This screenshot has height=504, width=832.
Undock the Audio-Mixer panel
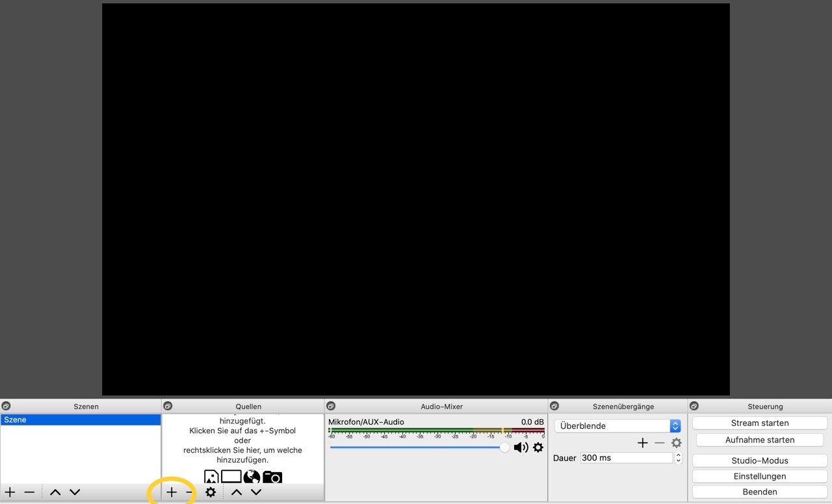pyautogui.click(x=331, y=406)
